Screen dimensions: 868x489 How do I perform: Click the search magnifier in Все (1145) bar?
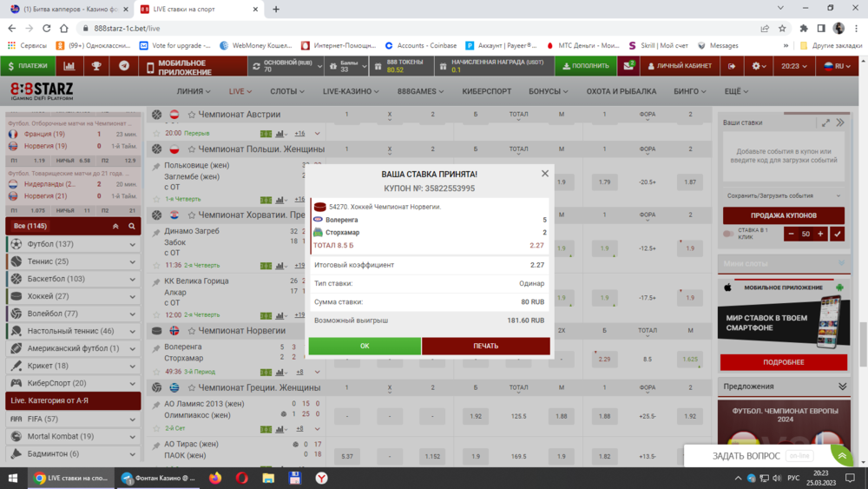132,226
